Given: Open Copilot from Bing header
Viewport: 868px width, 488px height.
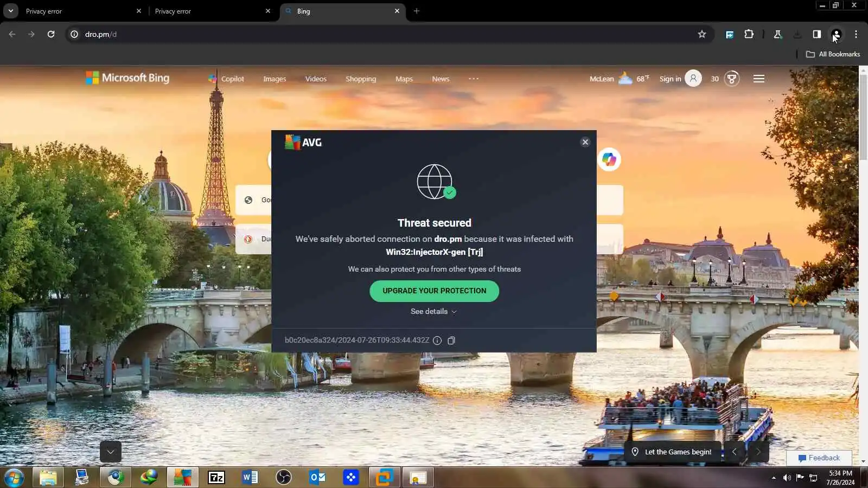Looking at the screenshot, I should (226, 79).
